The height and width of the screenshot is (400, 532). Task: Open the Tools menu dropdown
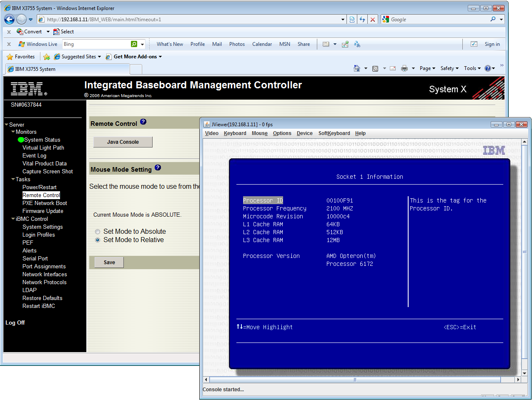click(472, 68)
